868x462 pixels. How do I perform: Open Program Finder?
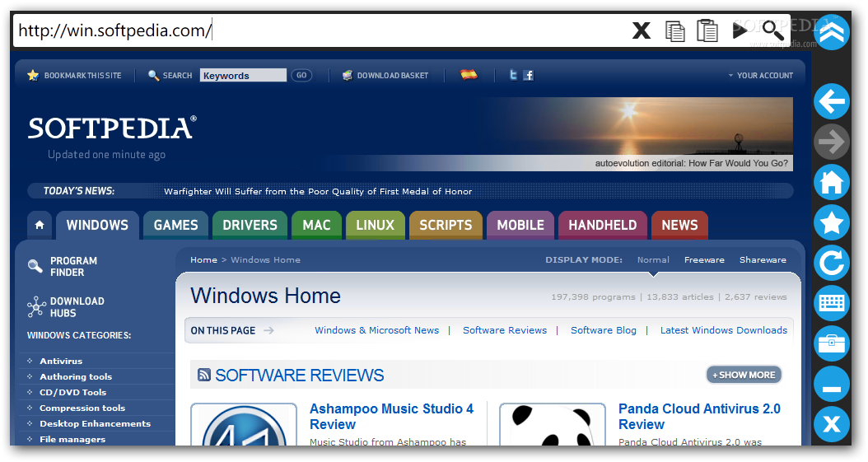pyautogui.click(x=63, y=267)
